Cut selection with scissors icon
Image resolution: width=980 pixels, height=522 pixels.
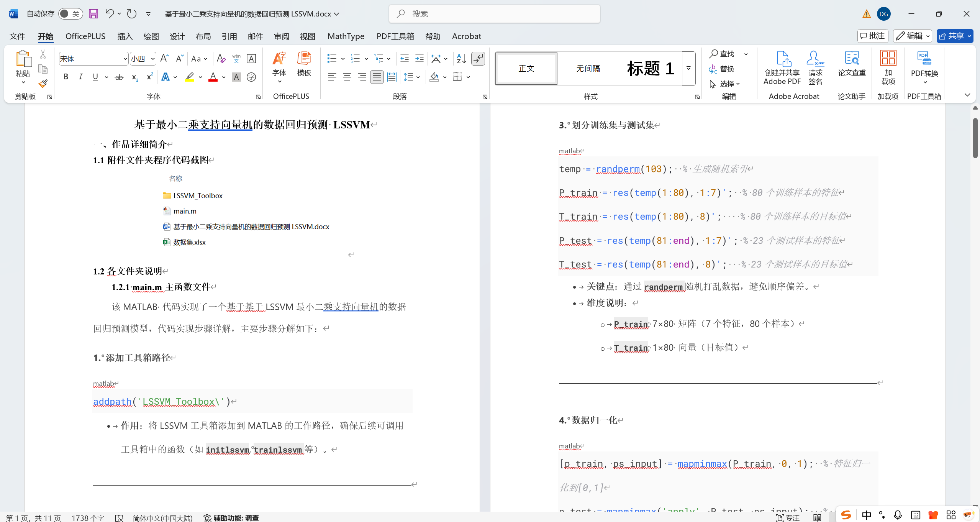point(43,54)
